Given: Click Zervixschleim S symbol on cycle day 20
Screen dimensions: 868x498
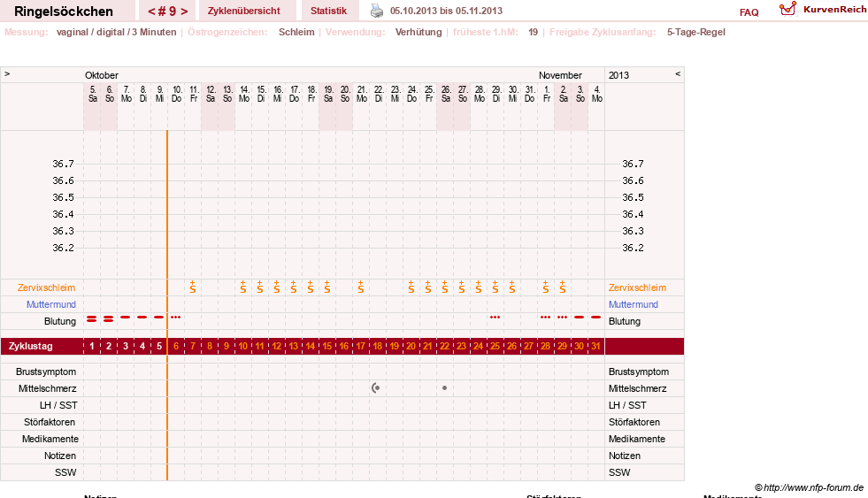Looking at the screenshot, I should [411, 287].
